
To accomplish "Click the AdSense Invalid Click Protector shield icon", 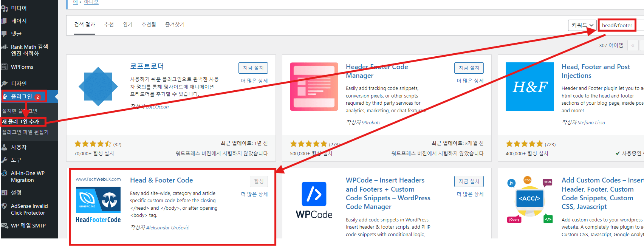I will pos(5,206).
